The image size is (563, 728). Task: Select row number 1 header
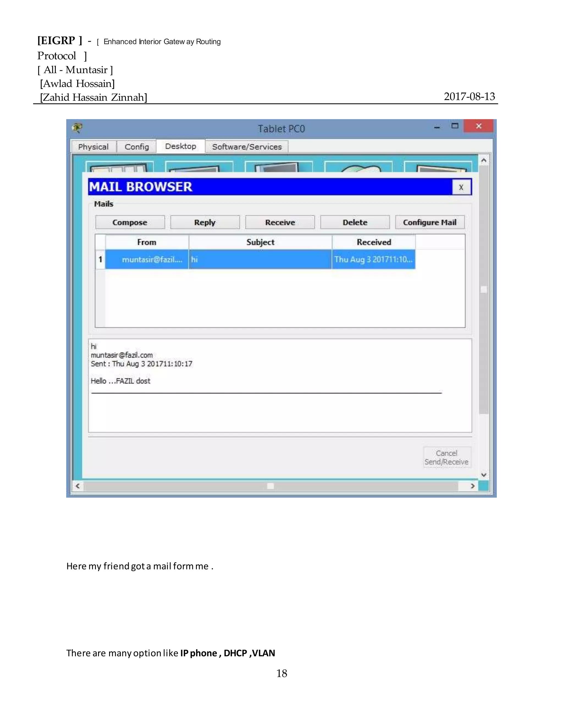click(100, 259)
